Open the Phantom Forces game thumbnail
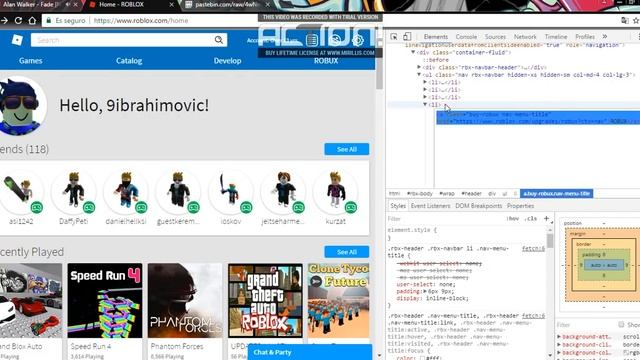Viewport: 640px width, 360px height. (185, 300)
